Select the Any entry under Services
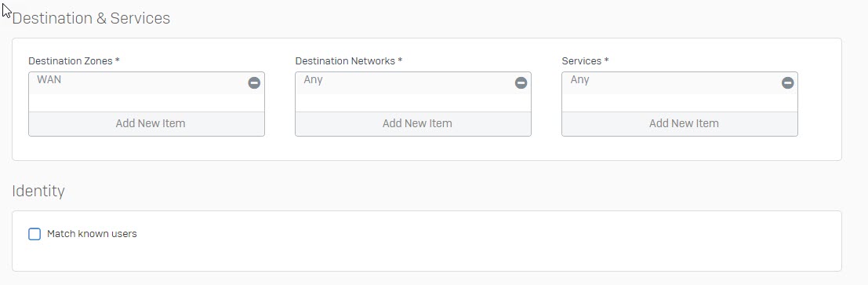 [579, 80]
